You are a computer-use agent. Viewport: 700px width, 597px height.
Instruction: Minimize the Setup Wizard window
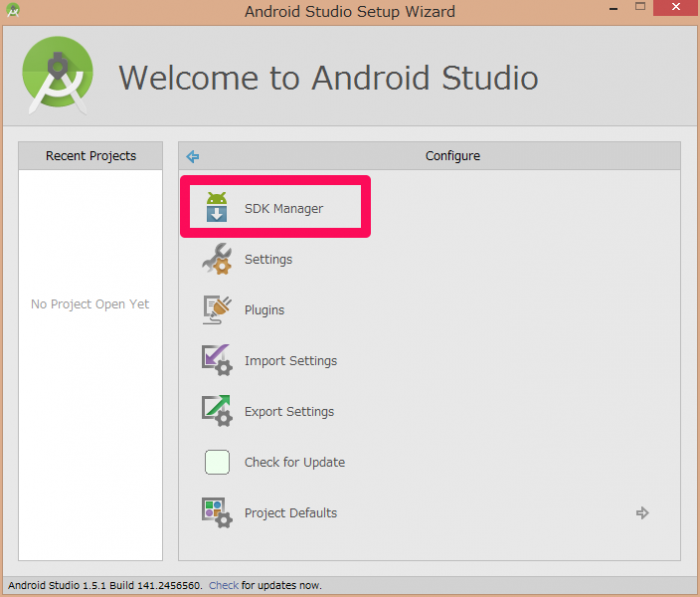click(x=614, y=9)
